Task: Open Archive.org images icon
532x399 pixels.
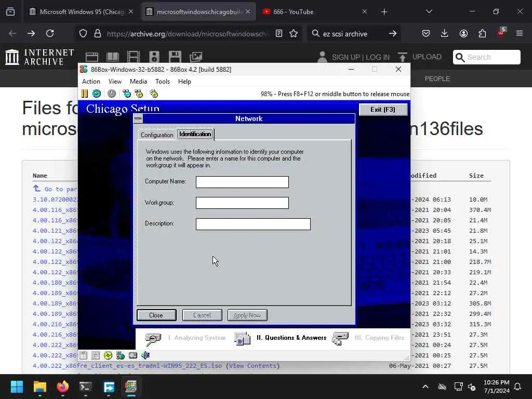Action: click(196, 57)
